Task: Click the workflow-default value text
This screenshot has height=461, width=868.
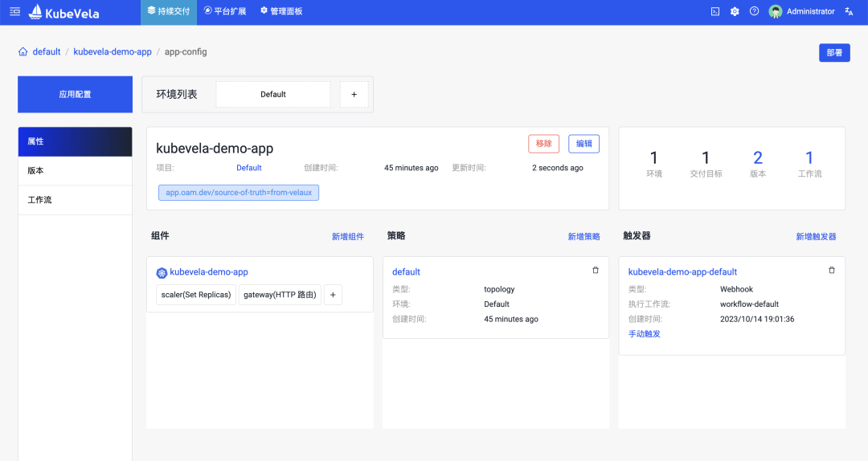Action: pos(750,304)
